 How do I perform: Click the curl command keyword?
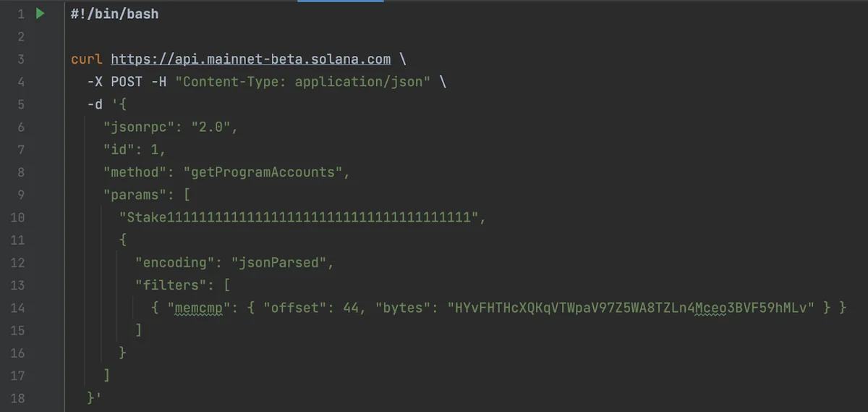tap(87, 59)
